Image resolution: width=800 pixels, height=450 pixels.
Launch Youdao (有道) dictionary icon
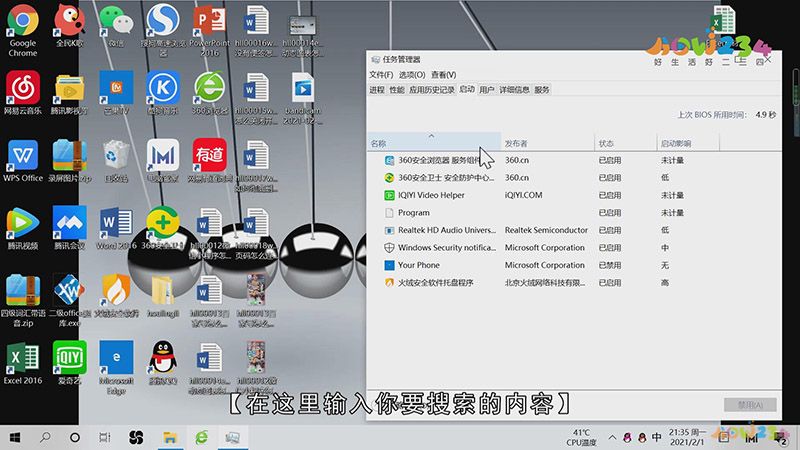click(x=210, y=161)
